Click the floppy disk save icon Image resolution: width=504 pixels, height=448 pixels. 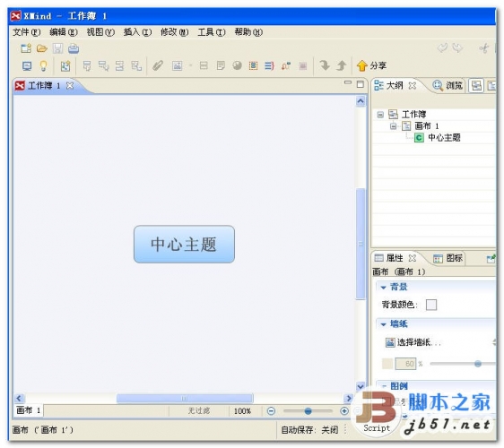tap(58, 48)
